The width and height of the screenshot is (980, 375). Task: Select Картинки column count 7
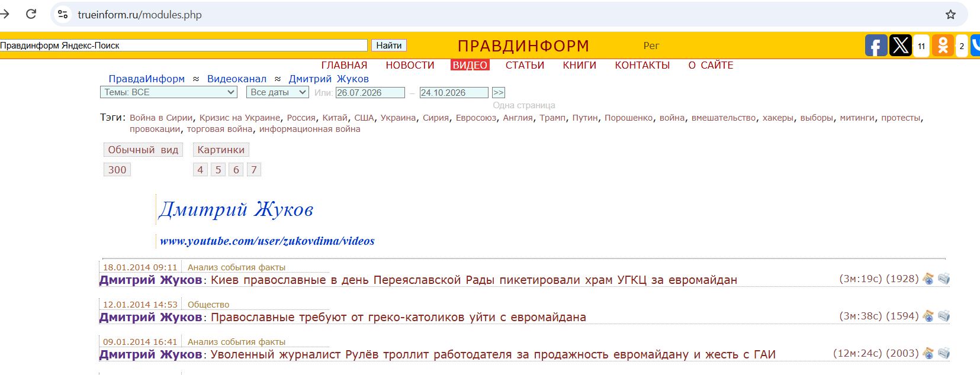click(x=254, y=170)
